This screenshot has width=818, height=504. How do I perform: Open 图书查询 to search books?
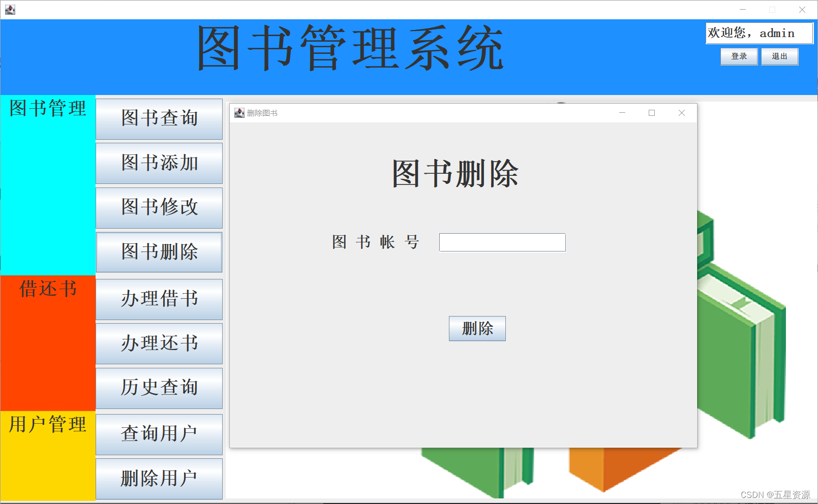coord(159,118)
